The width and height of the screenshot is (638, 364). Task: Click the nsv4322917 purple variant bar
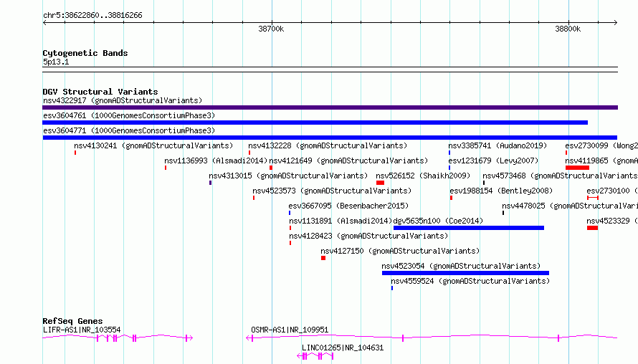(x=330, y=107)
